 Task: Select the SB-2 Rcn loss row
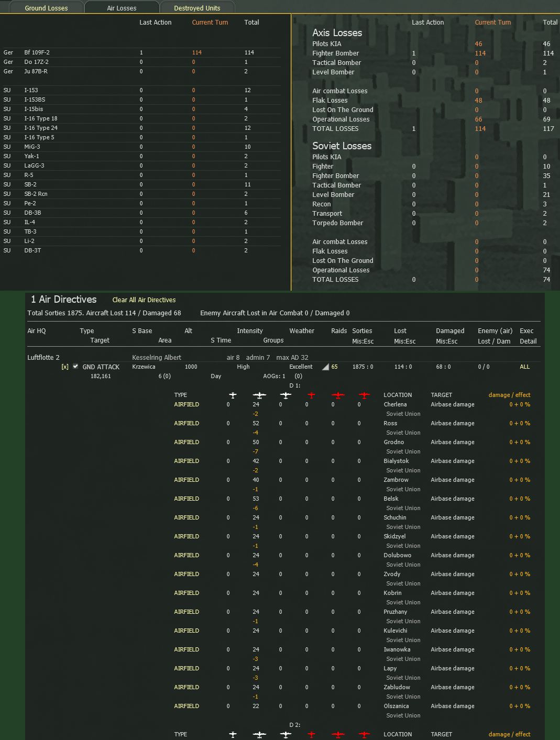pyautogui.click(x=141, y=194)
